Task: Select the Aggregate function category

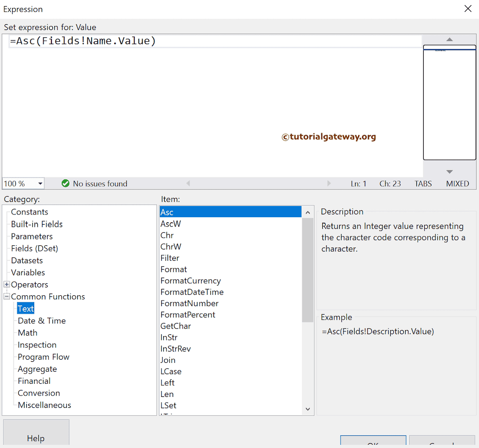Action: (x=37, y=369)
